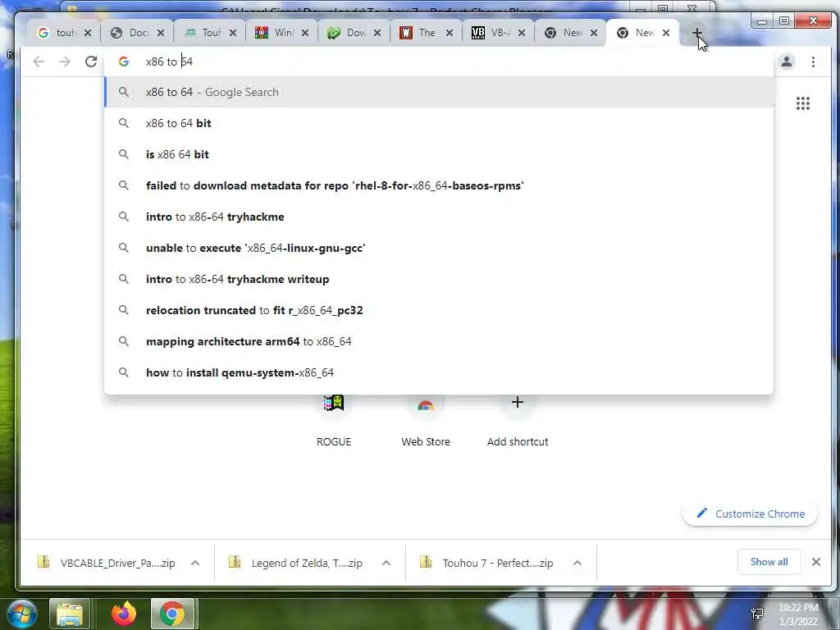Close the 'Doc' tab
This screenshot has width=840, height=630.
click(x=160, y=33)
